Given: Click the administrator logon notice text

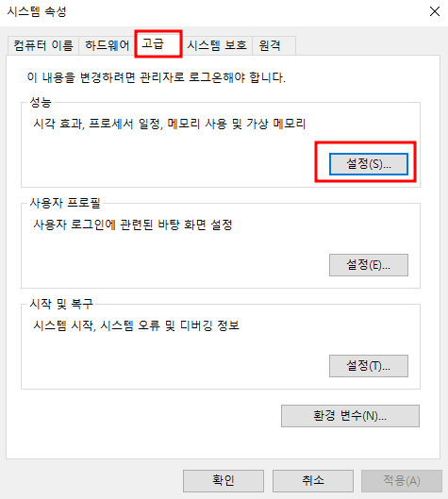Looking at the screenshot, I should (157, 77).
